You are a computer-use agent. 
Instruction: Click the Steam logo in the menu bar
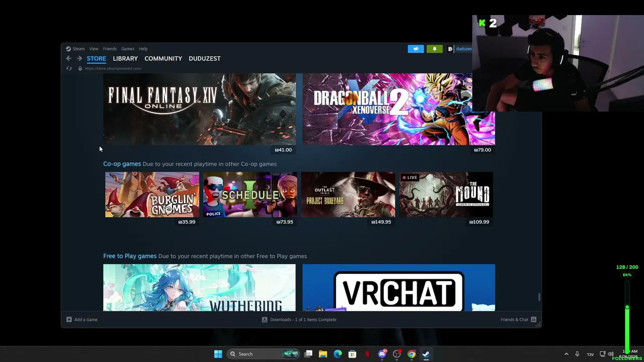pyautogui.click(x=68, y=49)
